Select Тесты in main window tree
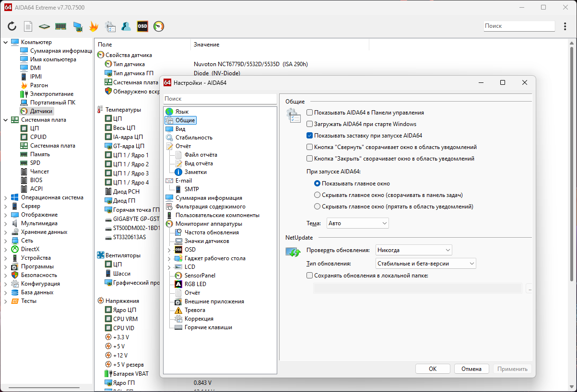The width and height of the screenshot is (577, 392). pos(29,301)
